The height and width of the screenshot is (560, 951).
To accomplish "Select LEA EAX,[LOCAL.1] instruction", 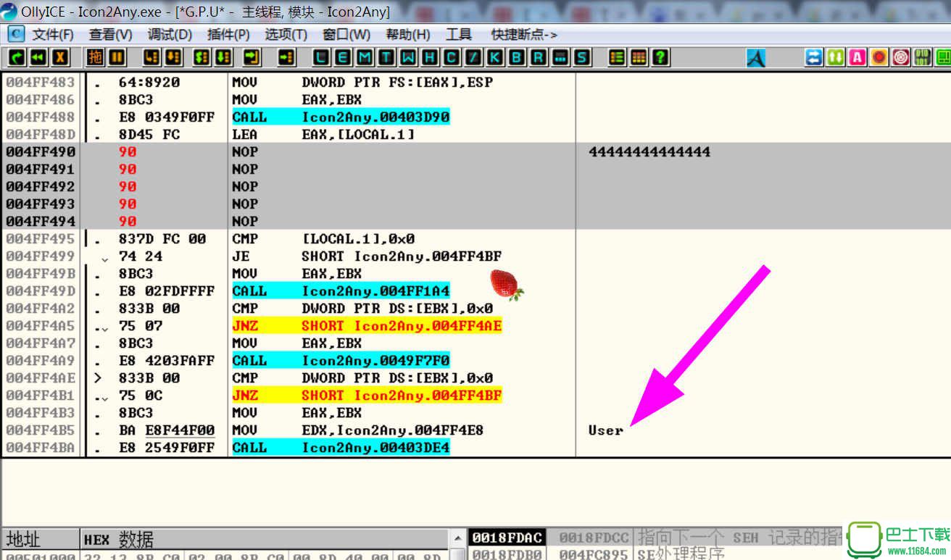I will (x=323, y=134).
